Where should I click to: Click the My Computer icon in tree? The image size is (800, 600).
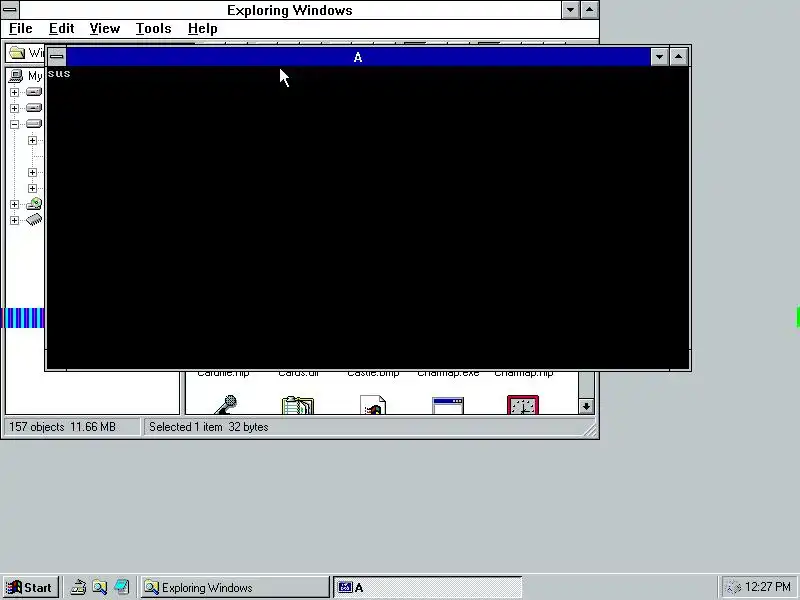(x=16, y=76)
